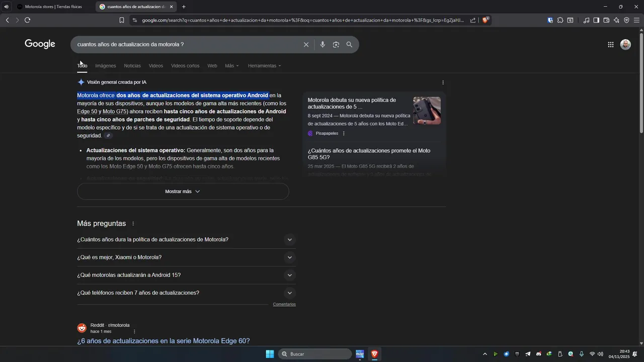Switch to the Imágenes search tab
Image resolution: width=644 pixels, height=362 pixels.
click(106, 66)
